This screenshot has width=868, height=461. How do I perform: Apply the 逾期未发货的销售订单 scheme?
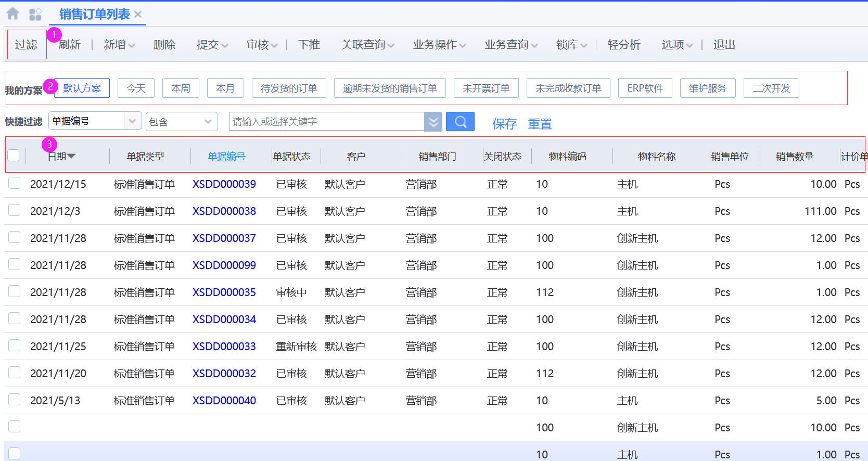pyautogui.click(x=390, y=88)
